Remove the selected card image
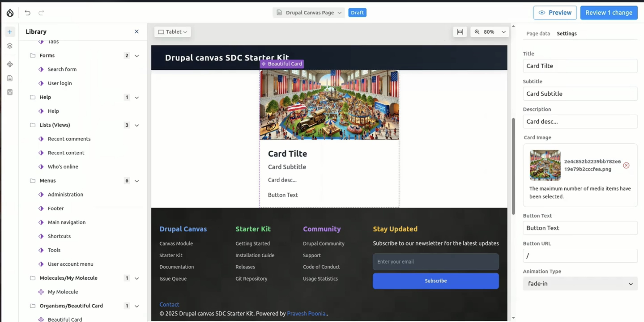This screenshot has height=322, width=644. click(x=626, y=165)
